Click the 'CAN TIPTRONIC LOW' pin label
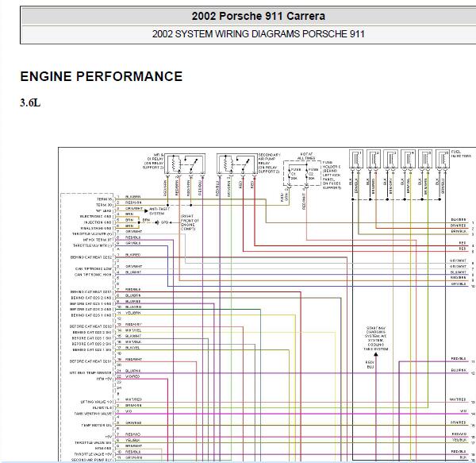This screenshot has width=476, height=463. tap(94, 269)
